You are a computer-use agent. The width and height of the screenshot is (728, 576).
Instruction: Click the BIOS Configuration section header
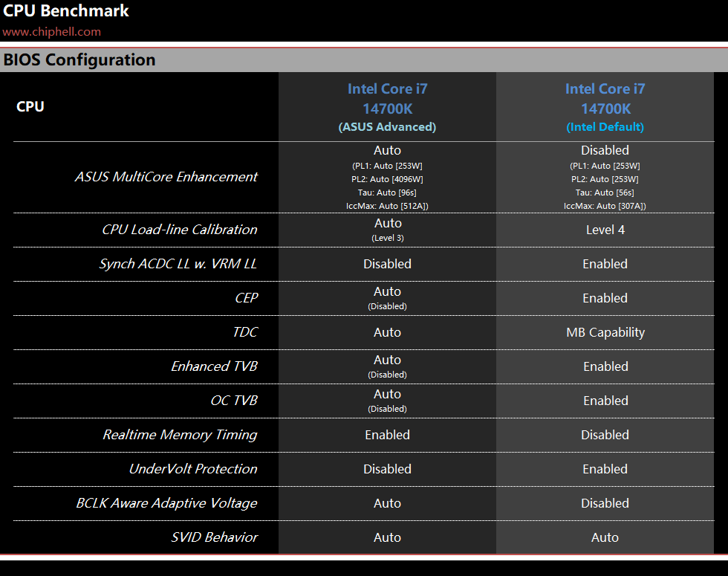coord(79,60)
